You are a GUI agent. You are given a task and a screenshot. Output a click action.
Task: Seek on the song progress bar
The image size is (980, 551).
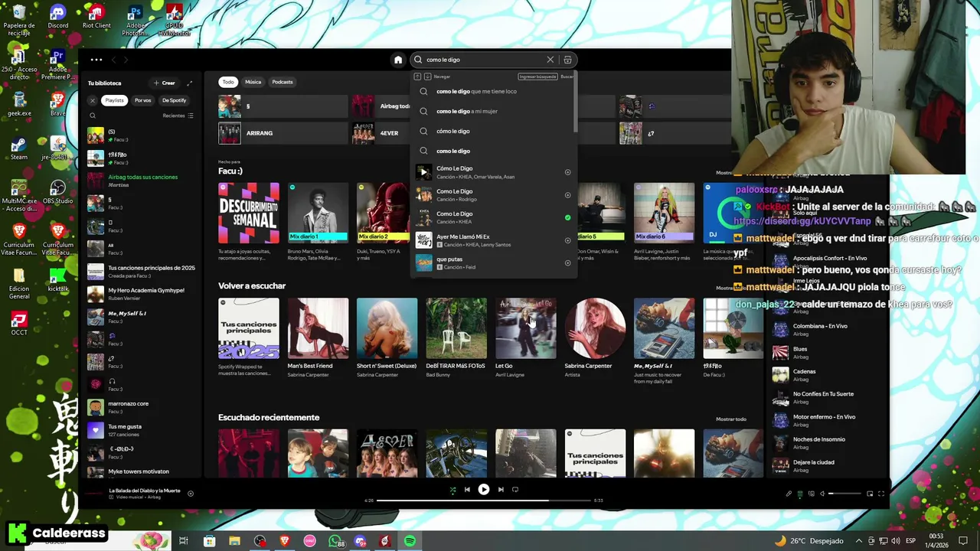pyautogui.click(x=484, y=500)
